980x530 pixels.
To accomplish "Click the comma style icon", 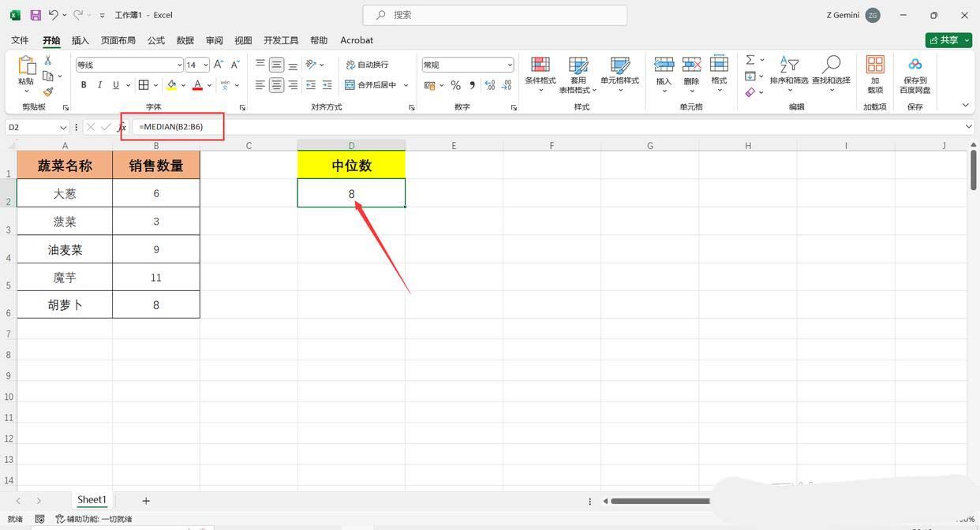I will pyautogui.click(x=472, y=85).
